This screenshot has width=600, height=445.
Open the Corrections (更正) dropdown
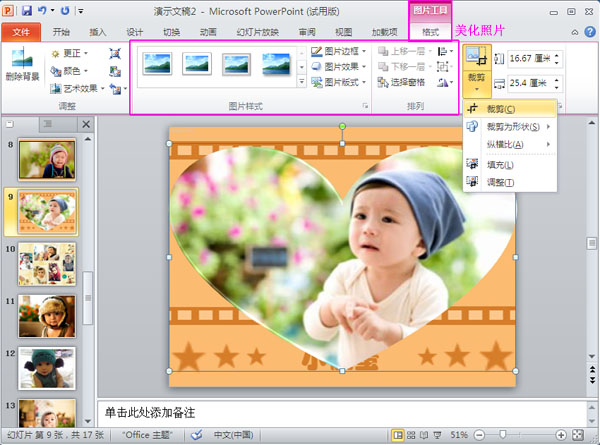coord(70,53)
